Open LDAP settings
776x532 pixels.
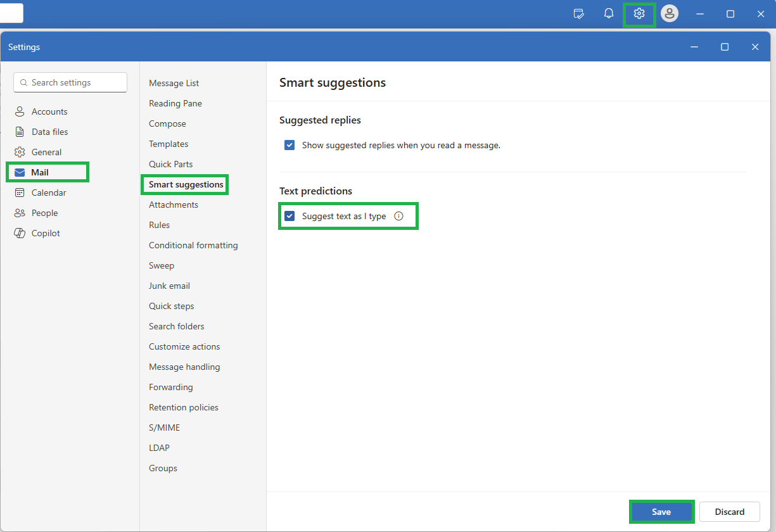tap(160, 448)
